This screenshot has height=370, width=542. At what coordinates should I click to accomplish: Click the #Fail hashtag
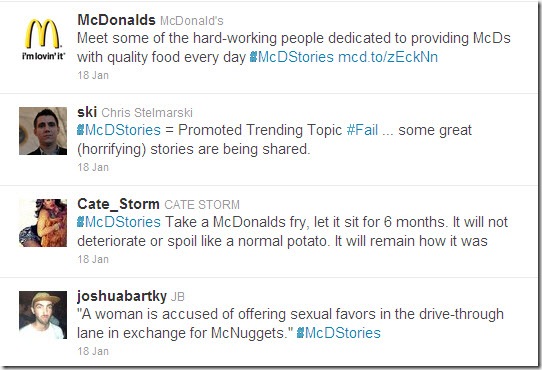click(x=362, y=130)
